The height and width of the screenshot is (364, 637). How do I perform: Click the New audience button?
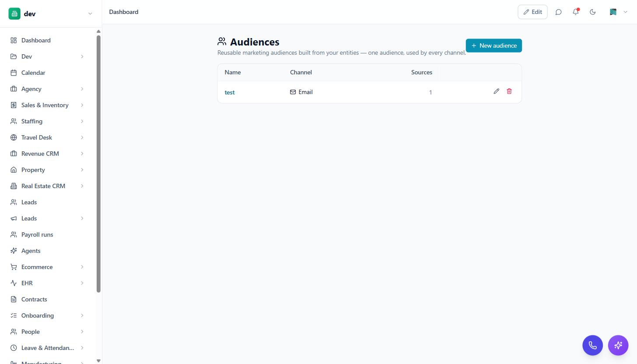[493, 45]
